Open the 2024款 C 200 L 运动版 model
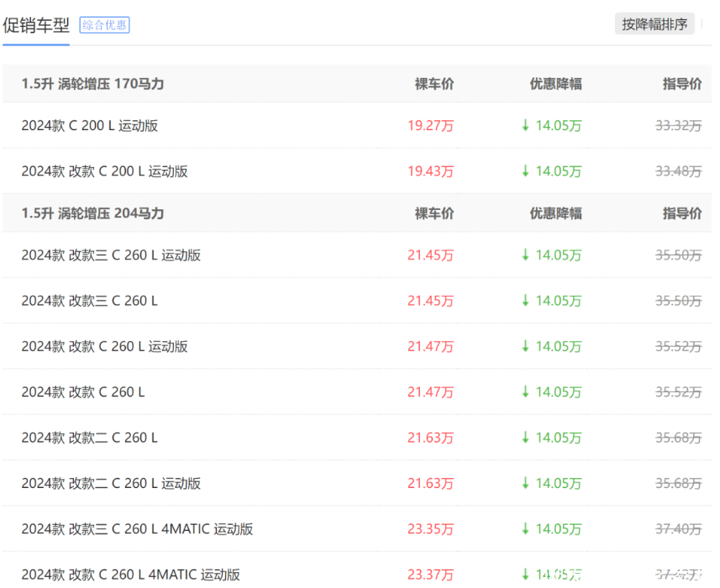The width and height of the screenshot is (720, 588). pos(90,126)
